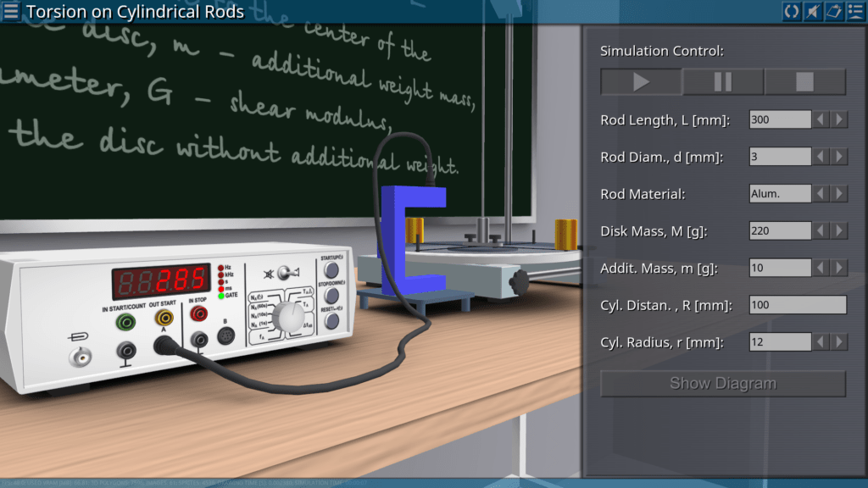Toggle the muted speaker sound icon
This screenshot has width=868, height=488.
812,11
